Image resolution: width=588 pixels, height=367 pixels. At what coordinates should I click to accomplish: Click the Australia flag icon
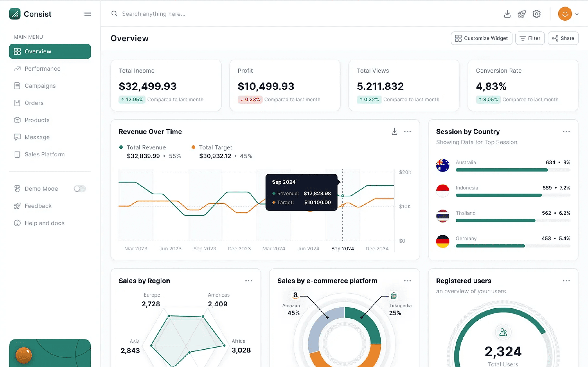(x=442, y=165)
